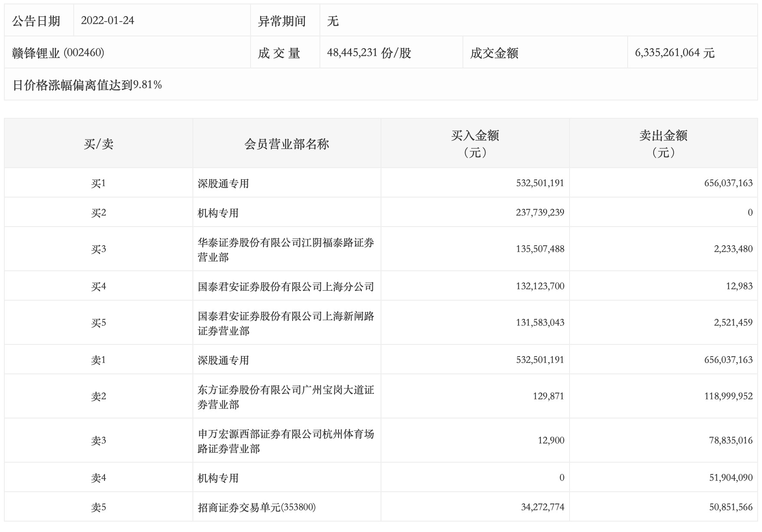Click 国泰君安证券 上海新闸路证券营业部 entry
Screen dimensions: 762x532
coord(286,323)
